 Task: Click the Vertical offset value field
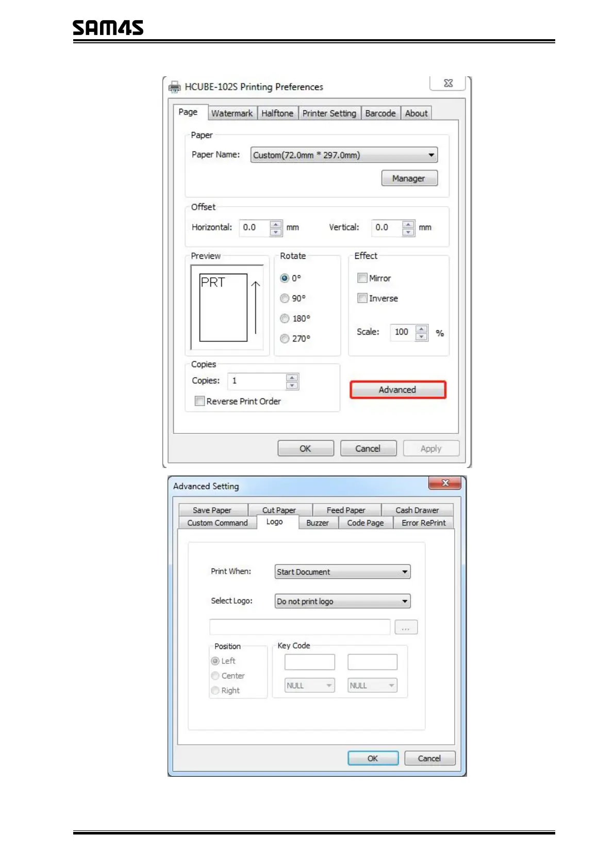pos(387,227)
